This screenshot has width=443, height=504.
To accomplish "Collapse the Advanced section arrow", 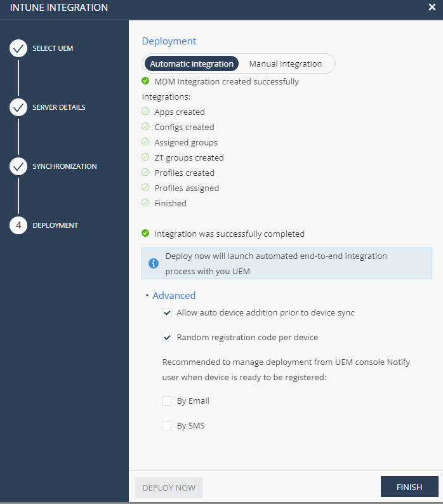I will pyautogui.click(x=147, y=295).
